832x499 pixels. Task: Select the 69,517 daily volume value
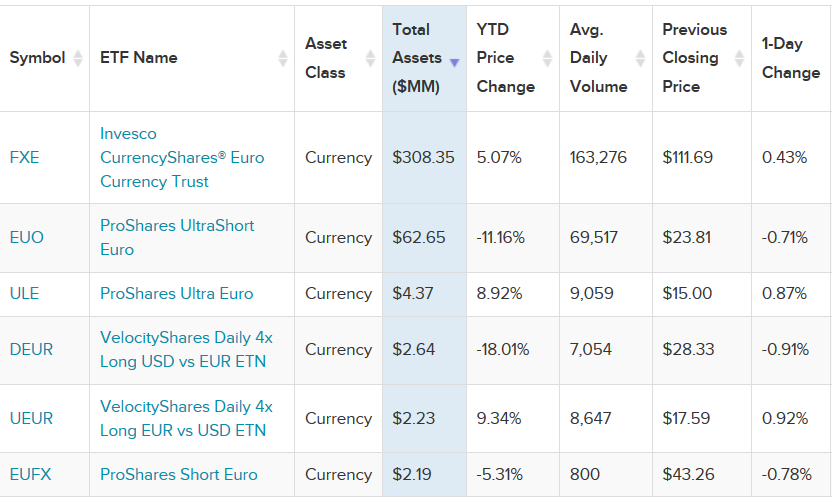point(594,237)
